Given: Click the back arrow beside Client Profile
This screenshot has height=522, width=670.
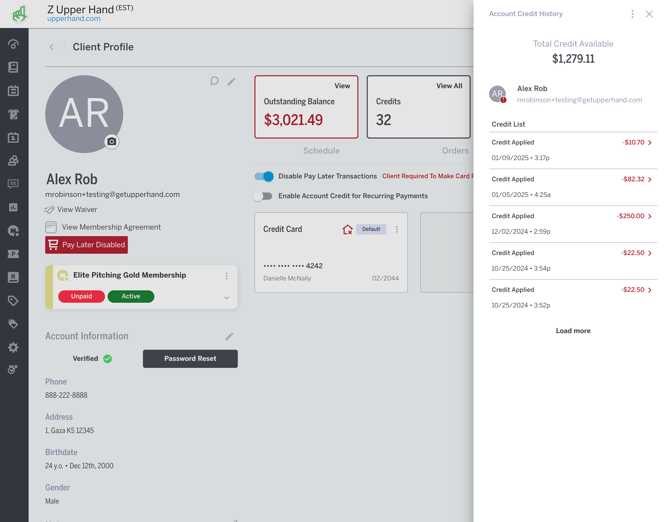Looking at the screenshot, I should tap(52, 47).
